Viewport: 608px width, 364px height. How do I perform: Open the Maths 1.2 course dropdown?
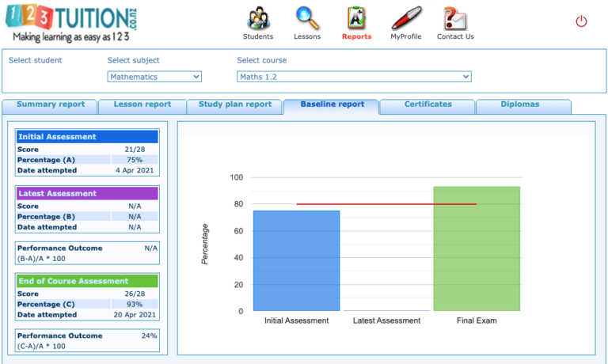point(354,77)
